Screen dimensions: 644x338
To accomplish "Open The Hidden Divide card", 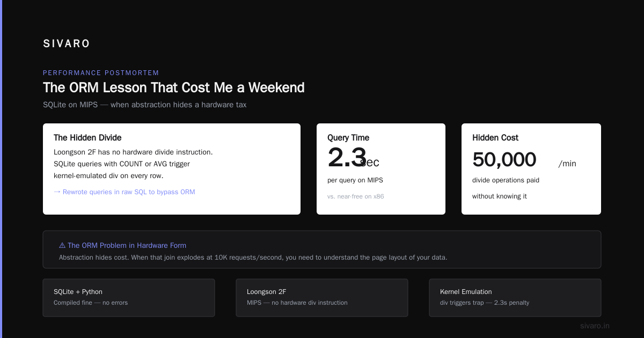I will click(172, 169).
